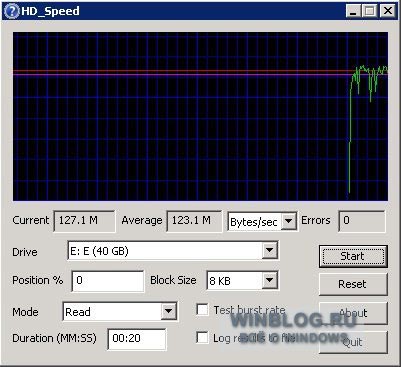
Task: Tick the Log results to file checkbox
Action: click(x=202, y=338)
